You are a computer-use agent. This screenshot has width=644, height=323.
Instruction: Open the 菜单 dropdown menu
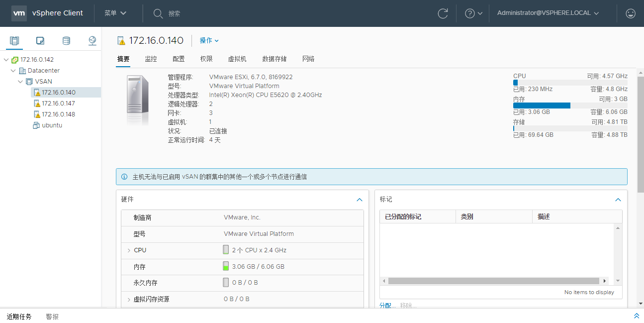115,13
